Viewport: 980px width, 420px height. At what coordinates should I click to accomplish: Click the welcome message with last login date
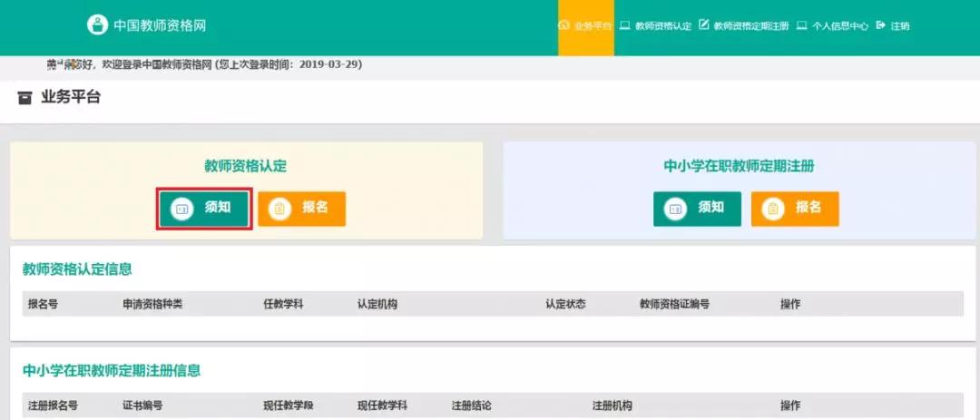[204, 64]
